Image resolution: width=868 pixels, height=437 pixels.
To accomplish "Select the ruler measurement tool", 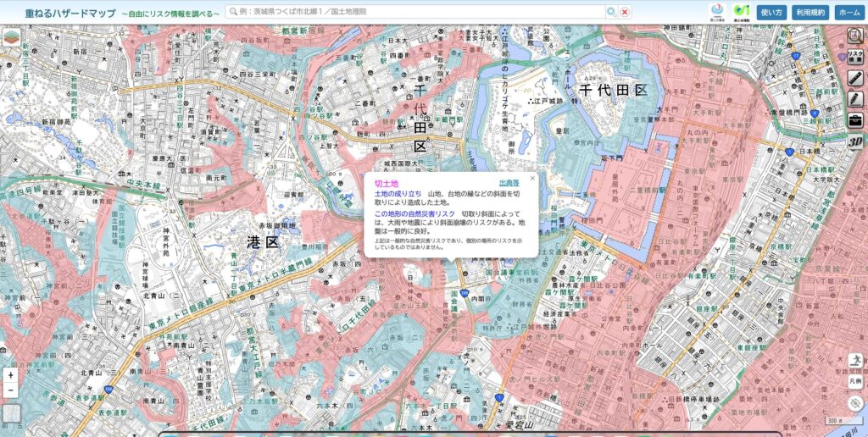I will pyautogui.click(x=855, y=78).
